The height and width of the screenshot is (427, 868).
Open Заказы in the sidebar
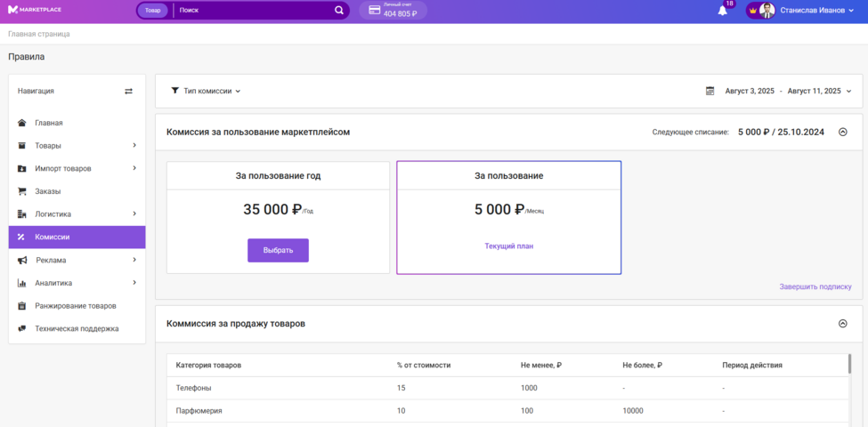click(x=48, y=191)
